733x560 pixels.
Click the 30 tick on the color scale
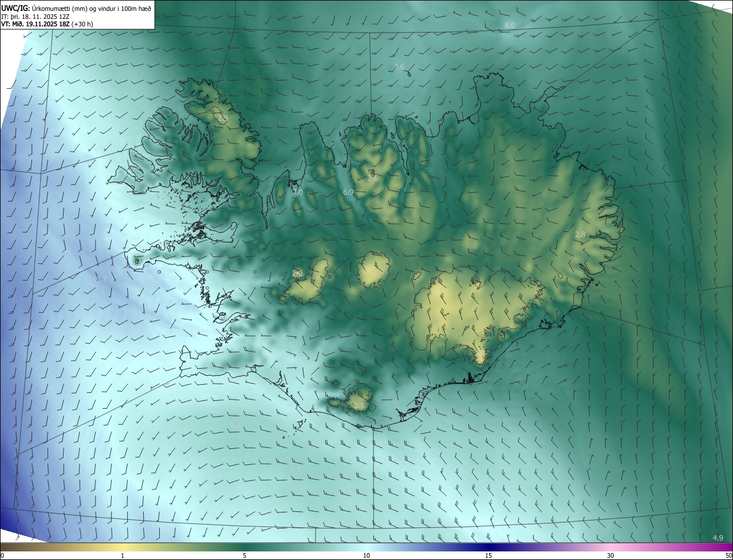coord(610,555)
